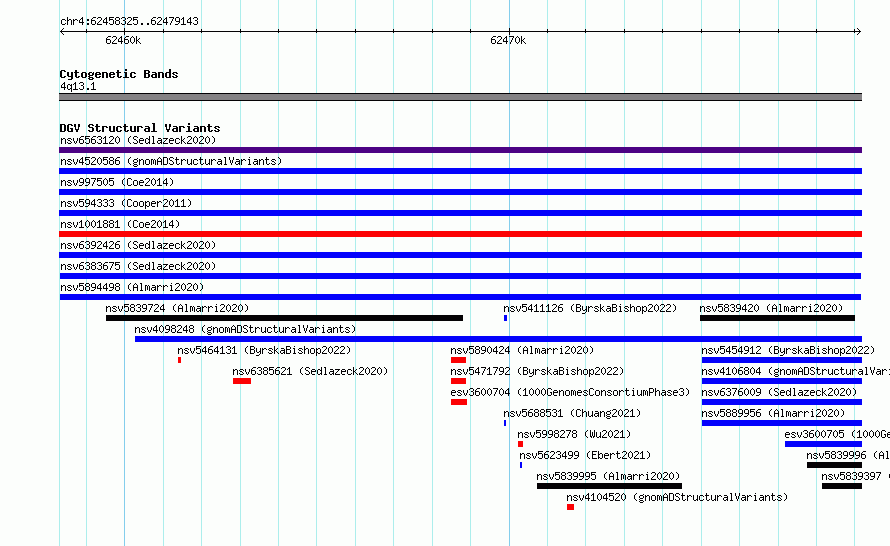Click tiny red nsv5464131 marker

(179, 360)
